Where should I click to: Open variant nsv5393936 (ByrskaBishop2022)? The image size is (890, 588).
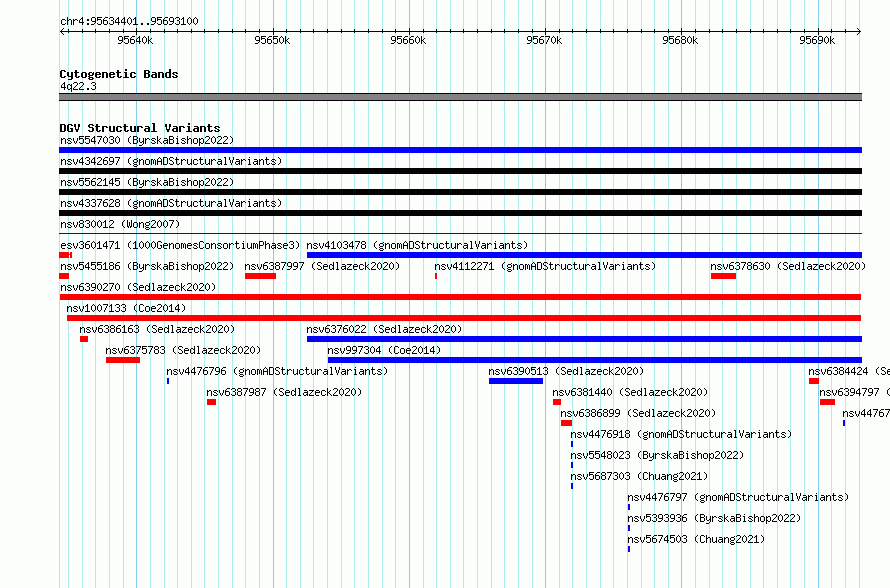[714, 518]
